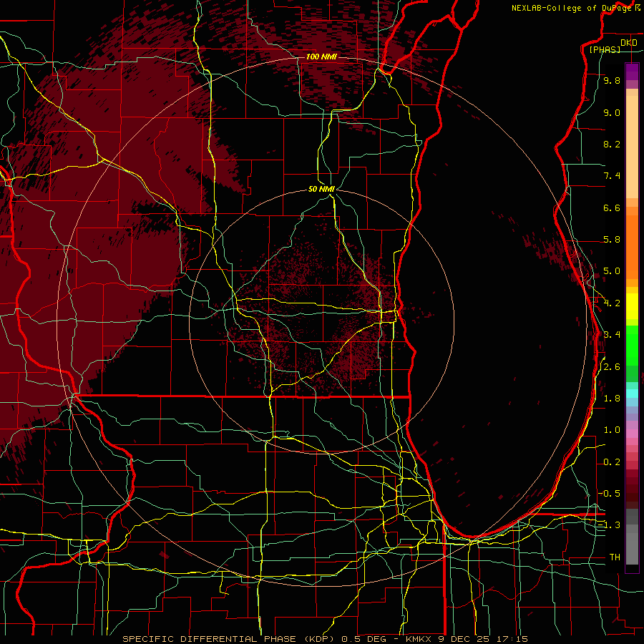
Task: Click the TH threshold label on the scale
Action: click(615, 557)
